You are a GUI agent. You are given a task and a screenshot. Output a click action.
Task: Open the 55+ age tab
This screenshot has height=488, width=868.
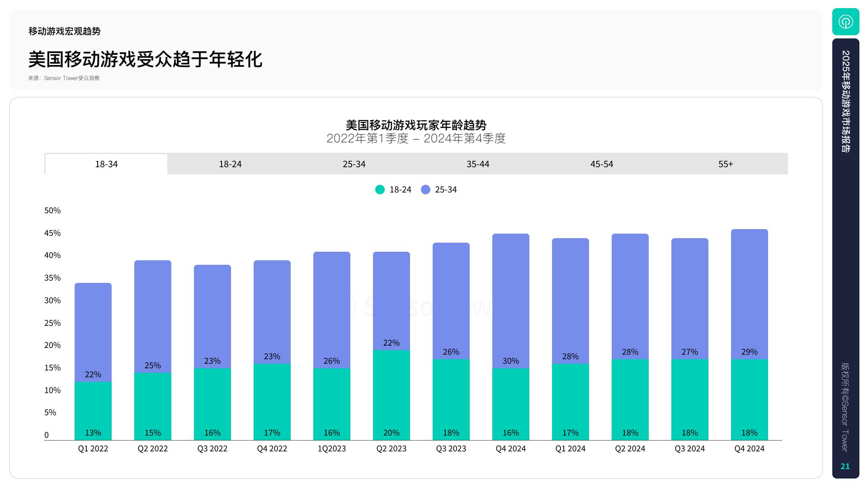(726, 164)
